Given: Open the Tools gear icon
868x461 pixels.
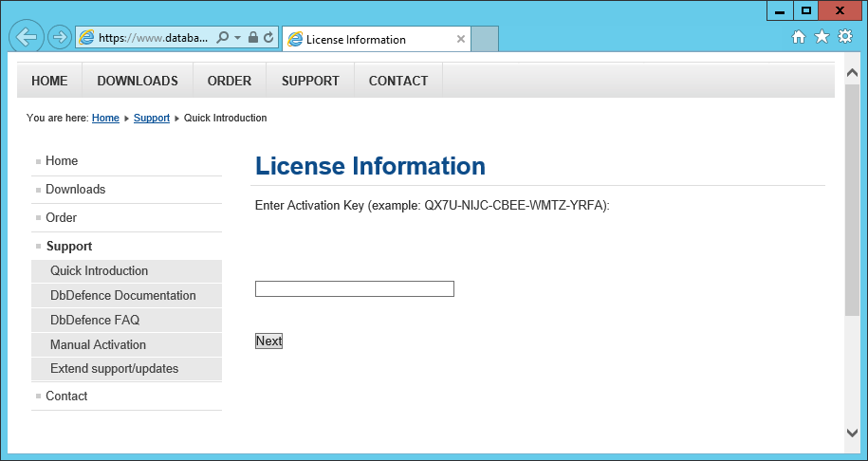Looking at the screenshot, I should click(x=844, y=37).
